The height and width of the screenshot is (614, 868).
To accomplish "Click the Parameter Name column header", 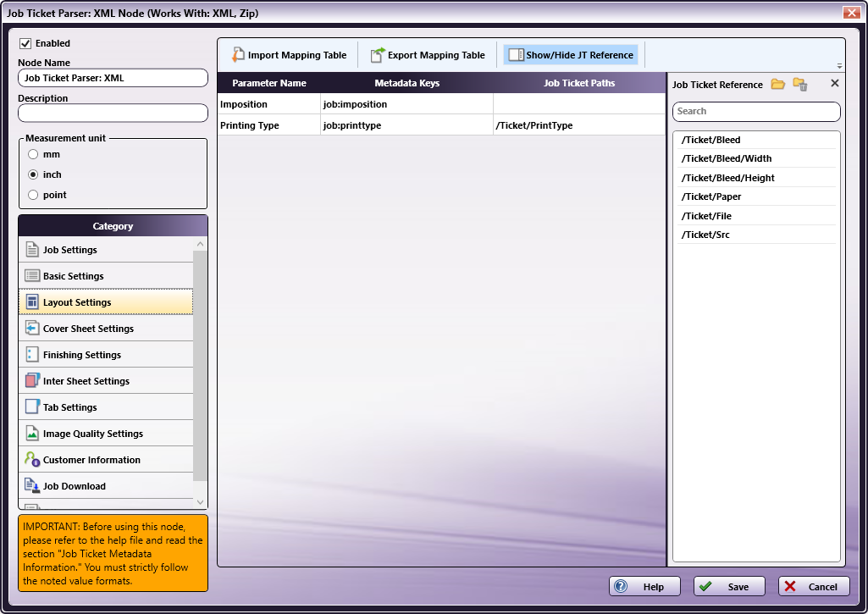I will 269,83.
